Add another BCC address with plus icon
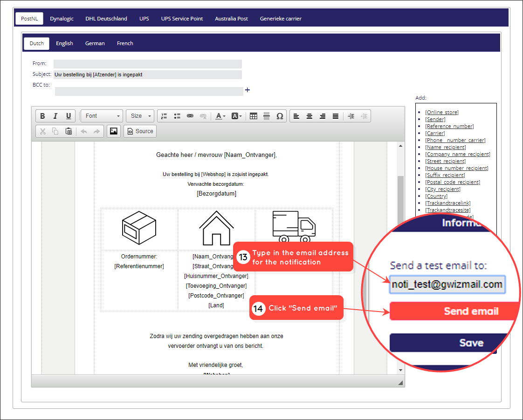 (x=247, y=90)
